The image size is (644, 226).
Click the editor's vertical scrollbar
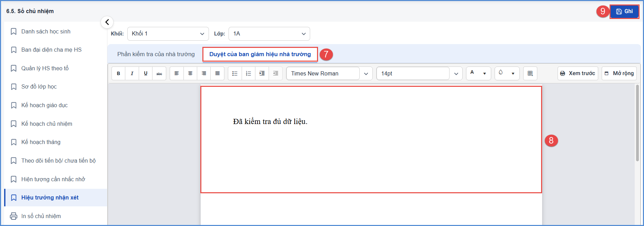point(637,123)
